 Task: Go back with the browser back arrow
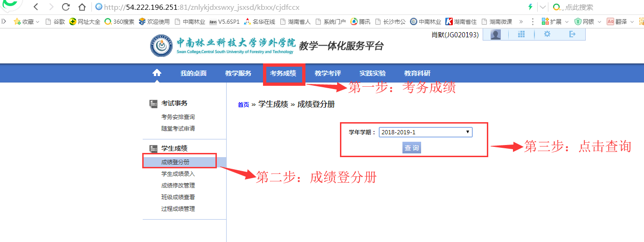click(x=36, y=7)
